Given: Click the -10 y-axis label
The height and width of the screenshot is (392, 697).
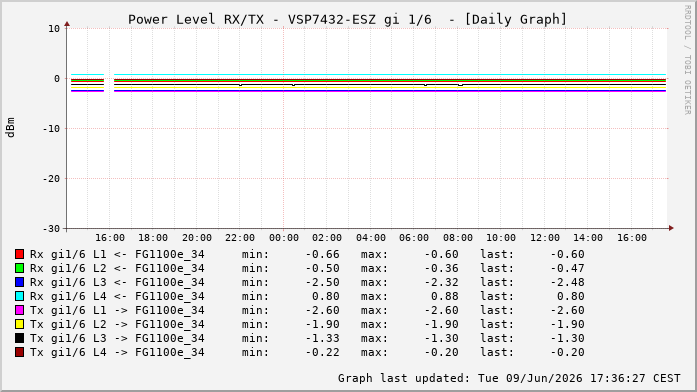Looking at the screenshot, I should coord(51,128).
